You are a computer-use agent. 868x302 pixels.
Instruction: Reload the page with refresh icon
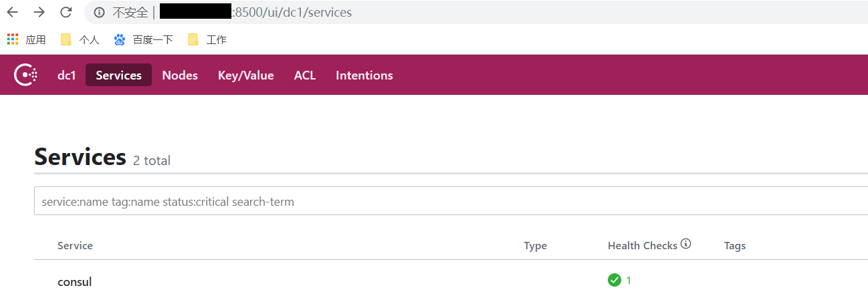[66, 12]
